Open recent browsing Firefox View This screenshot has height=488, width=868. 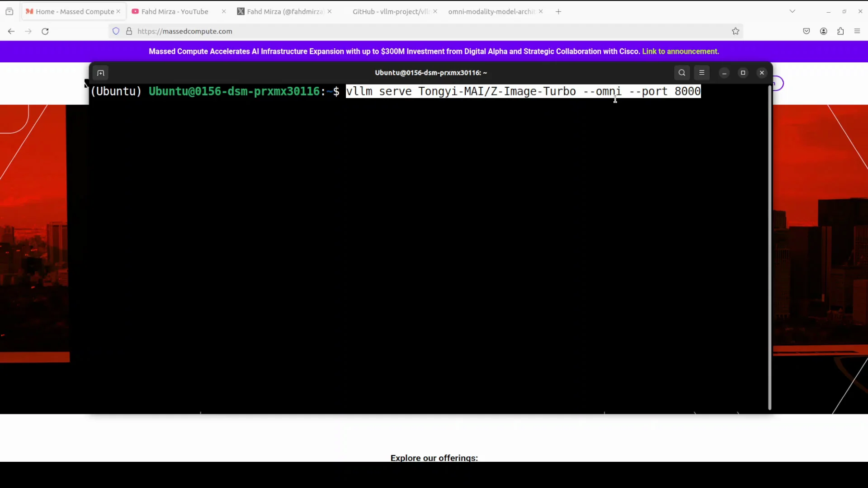coord(9,11)
